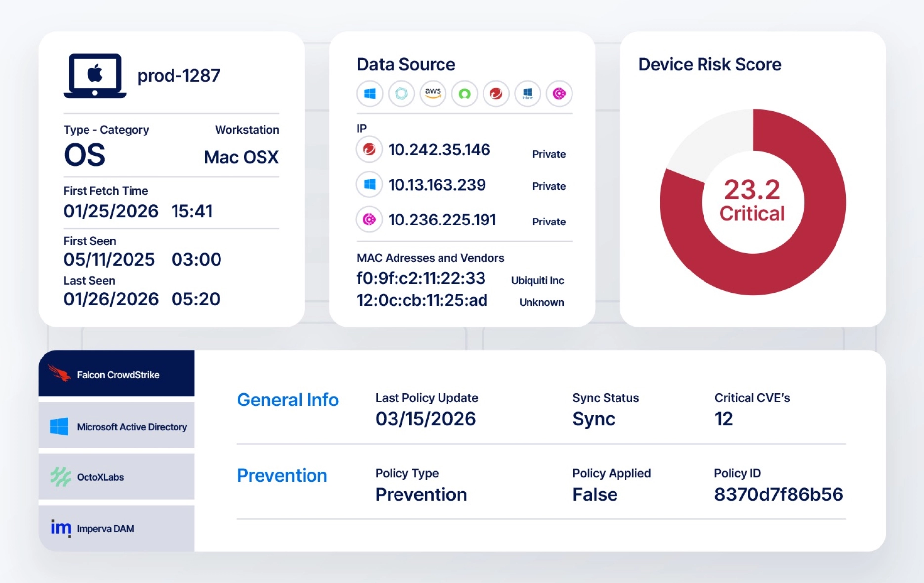Screen dimensions: 924x583
Task: Click the Policy Type value Prevention
Action: [421, 494]
